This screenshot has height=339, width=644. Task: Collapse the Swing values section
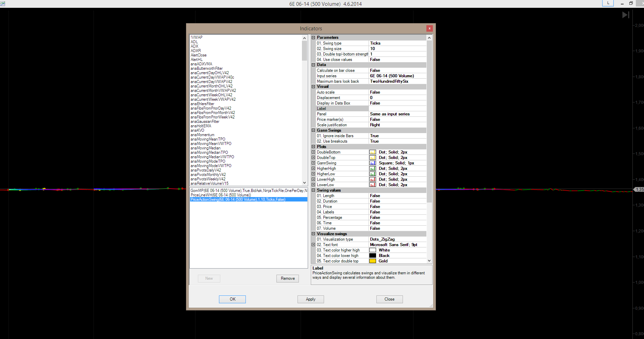point(313,190)
